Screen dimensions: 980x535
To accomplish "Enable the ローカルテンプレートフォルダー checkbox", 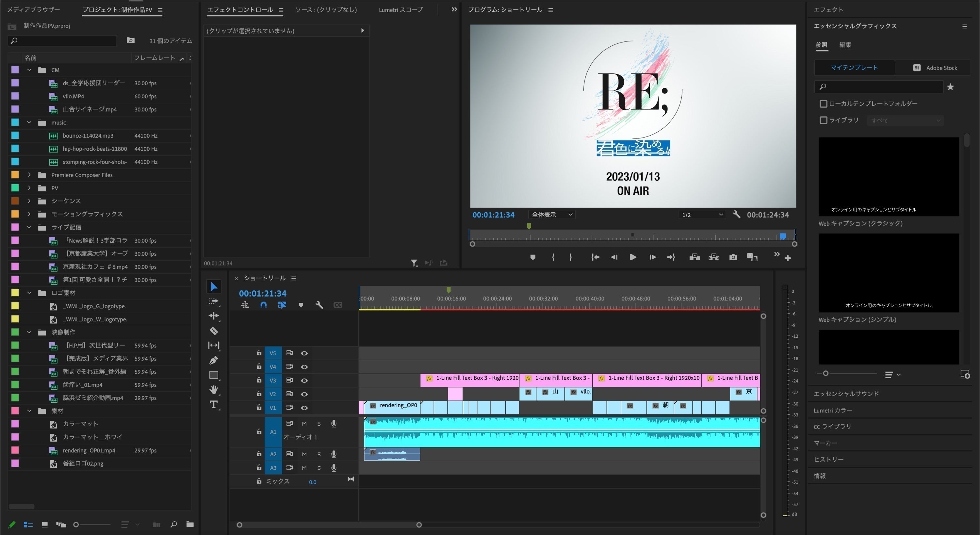I will coord(823,104).
